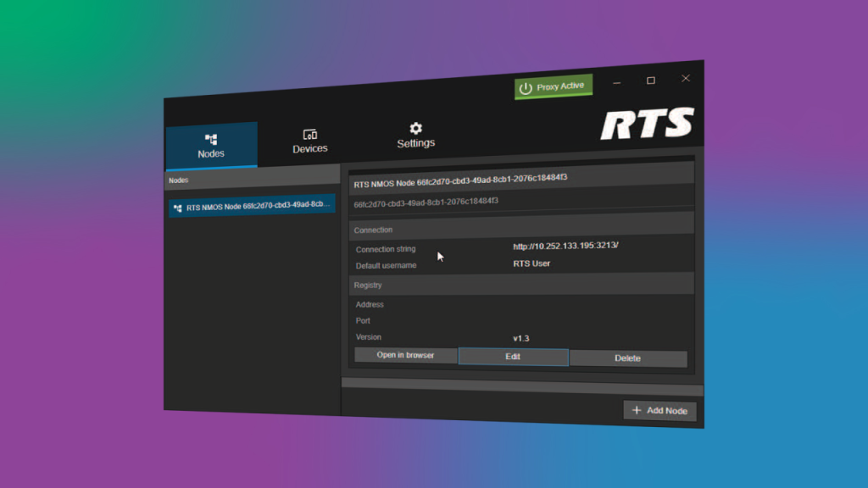Click the Nodes list panel header
This screenshot has height=488, width=868.
pos(251,180)
